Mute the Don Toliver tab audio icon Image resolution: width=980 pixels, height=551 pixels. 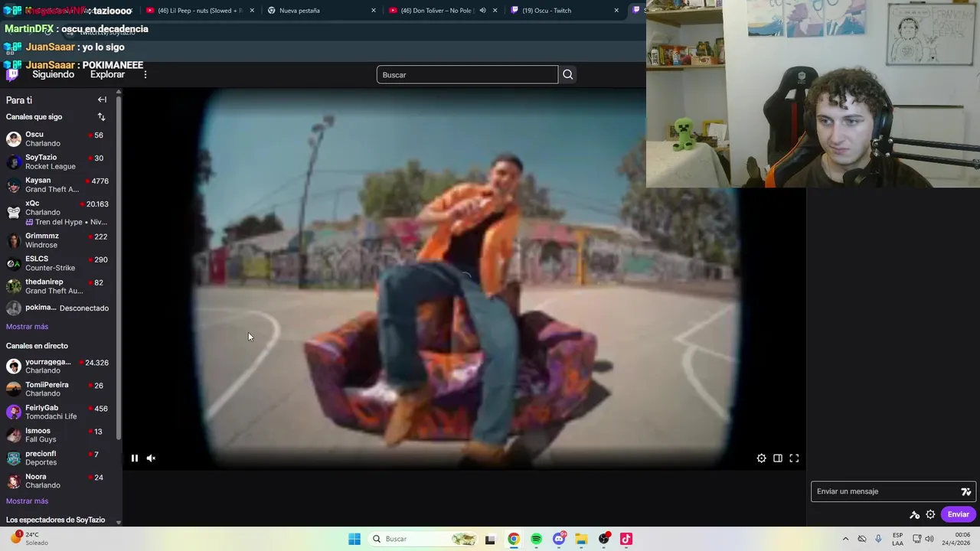point(482,11)
